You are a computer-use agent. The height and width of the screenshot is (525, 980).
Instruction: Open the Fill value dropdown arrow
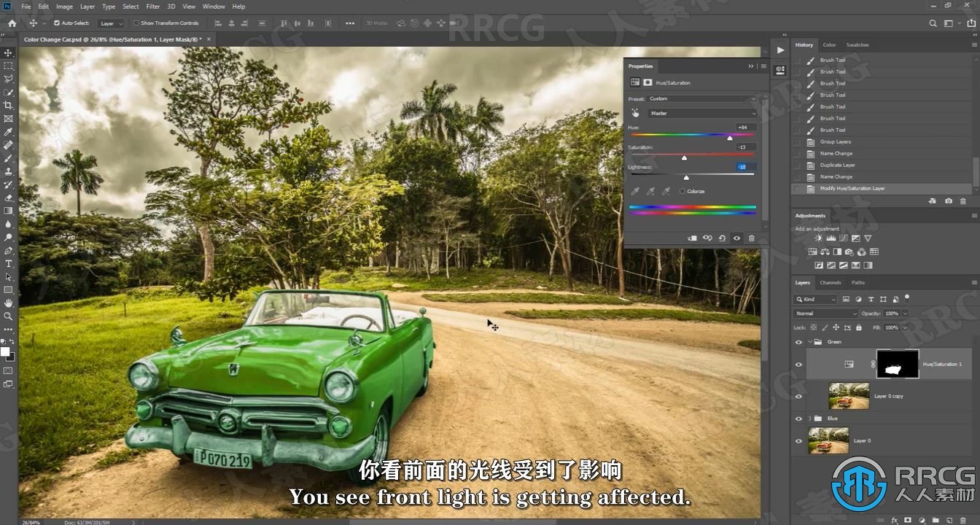[905, 327]
